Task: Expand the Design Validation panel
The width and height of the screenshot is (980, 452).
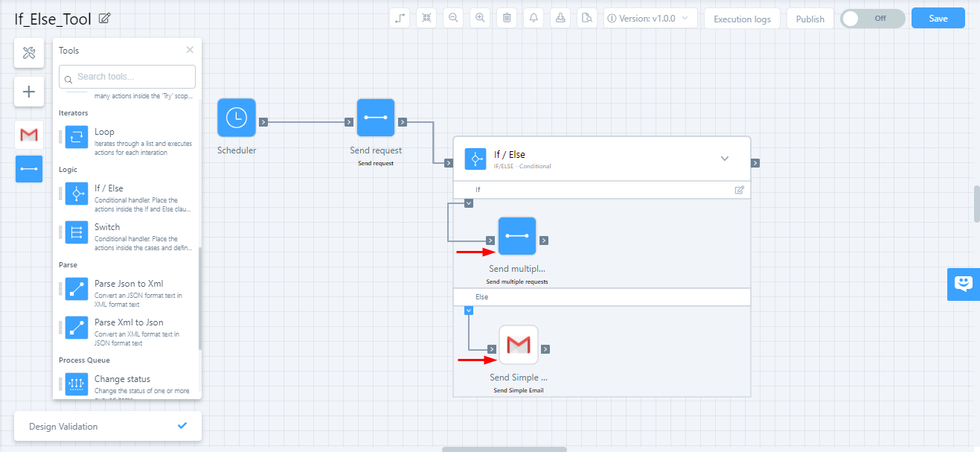Action: tap(108, 426)
